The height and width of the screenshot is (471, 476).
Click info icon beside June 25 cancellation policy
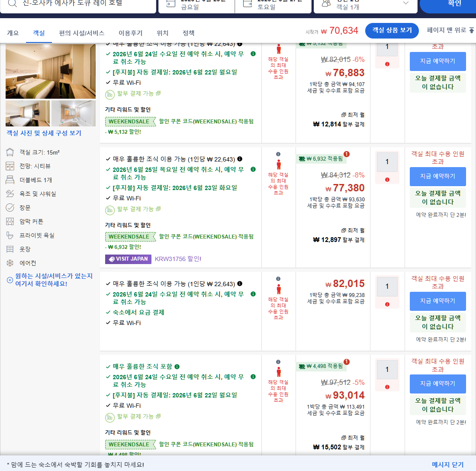[x=253, y=169]
